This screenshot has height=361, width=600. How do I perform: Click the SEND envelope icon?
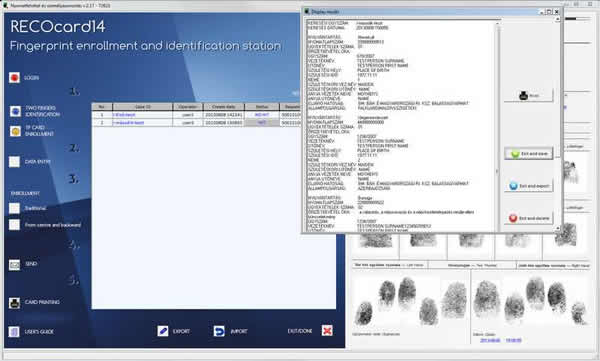point(15,264)
